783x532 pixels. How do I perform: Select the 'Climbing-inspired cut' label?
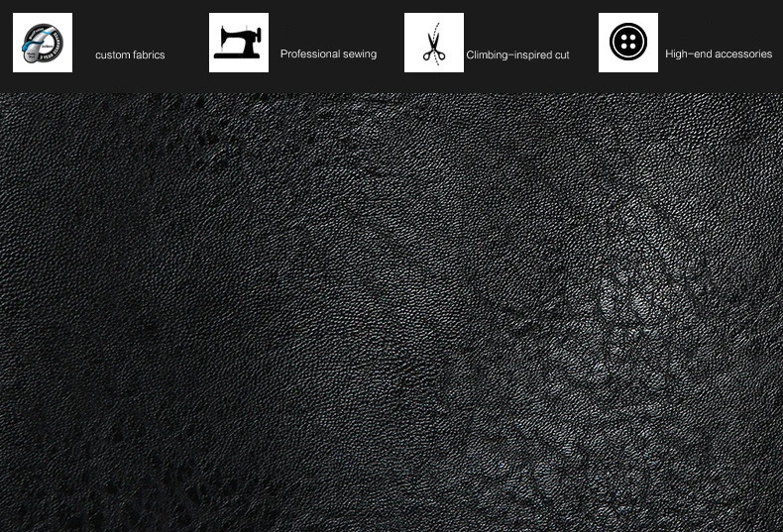point(517,54)
